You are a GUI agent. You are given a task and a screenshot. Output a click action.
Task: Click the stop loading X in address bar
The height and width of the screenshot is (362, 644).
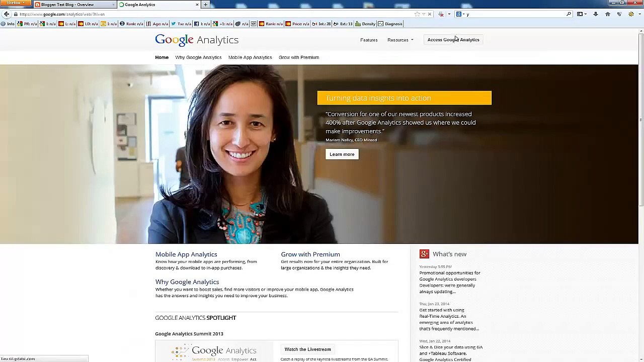(429, 14)
